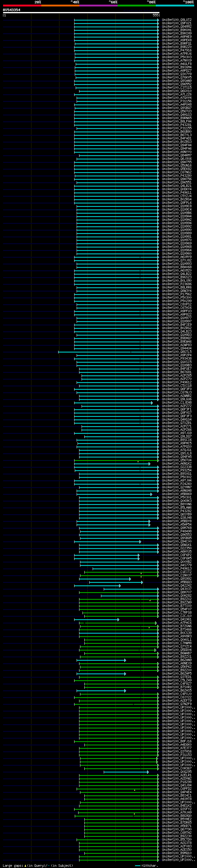The height and width of the screenshot is (868, 197).
Task: Click the orange ~40% identity legend bar
Action: pyautogui.click(x=60, y=6)
